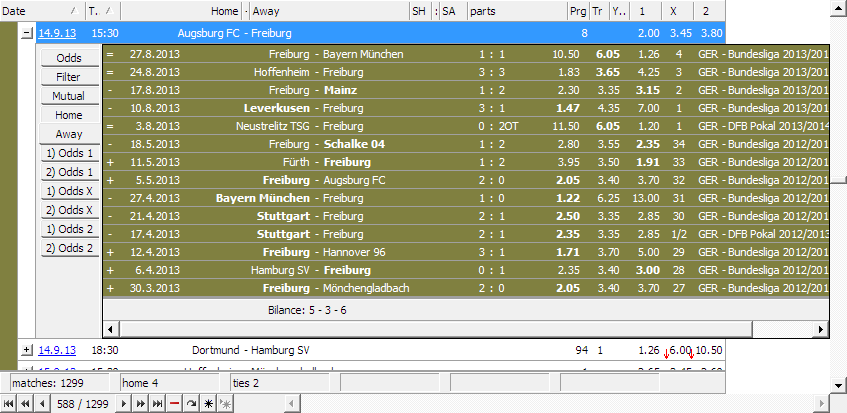This screenshot has height=413, width=847.
Task: Select the Freiburg - Mönchengladbach row
Action: (466, 288)
